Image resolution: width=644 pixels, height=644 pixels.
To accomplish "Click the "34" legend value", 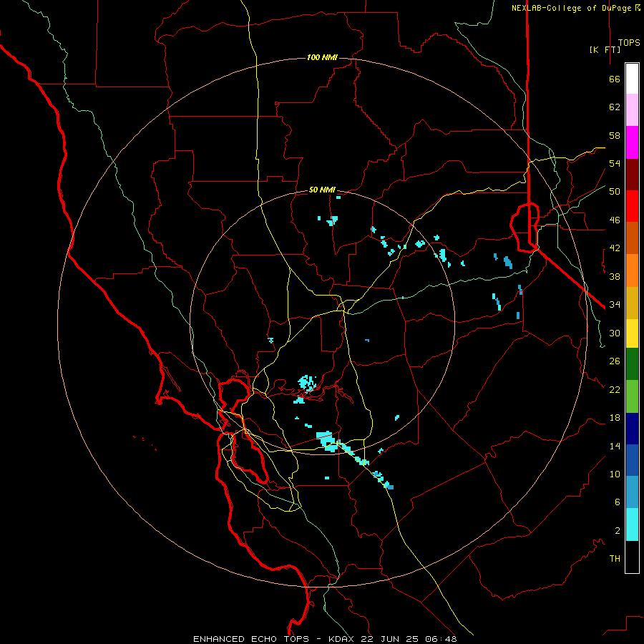I will tap(615, 305).
